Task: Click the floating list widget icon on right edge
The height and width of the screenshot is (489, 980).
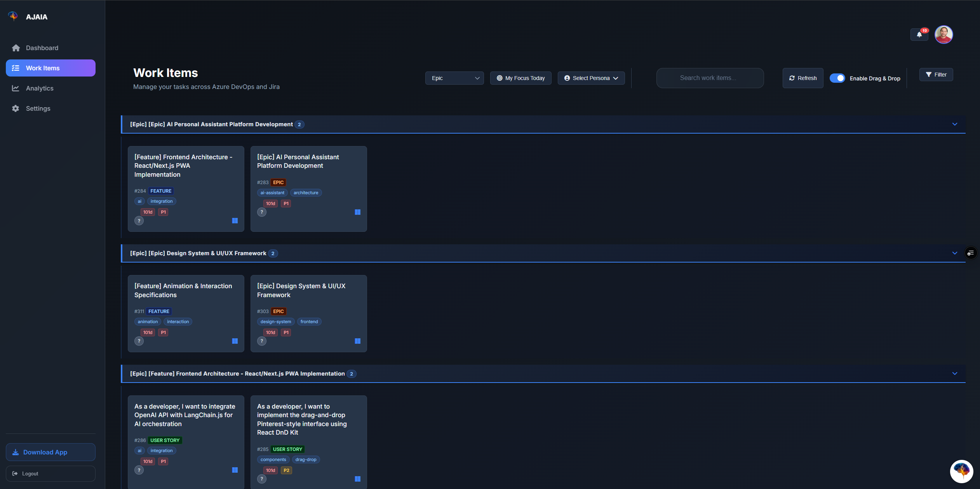Action: [971, 253]
